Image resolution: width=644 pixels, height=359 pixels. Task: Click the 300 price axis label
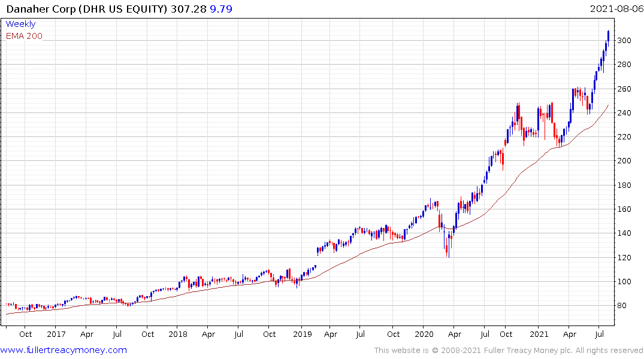pos(624,41)
